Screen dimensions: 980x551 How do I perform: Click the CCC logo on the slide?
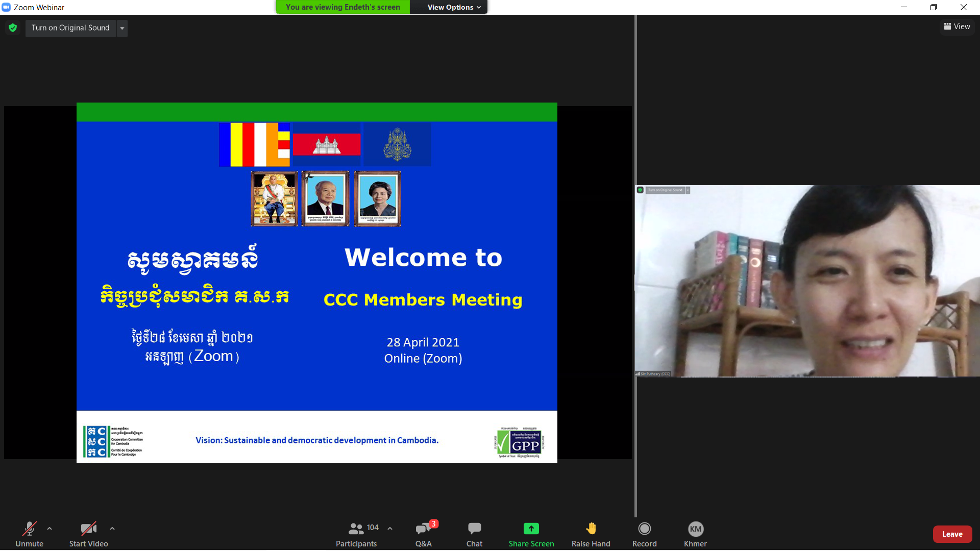click(113, 441)
